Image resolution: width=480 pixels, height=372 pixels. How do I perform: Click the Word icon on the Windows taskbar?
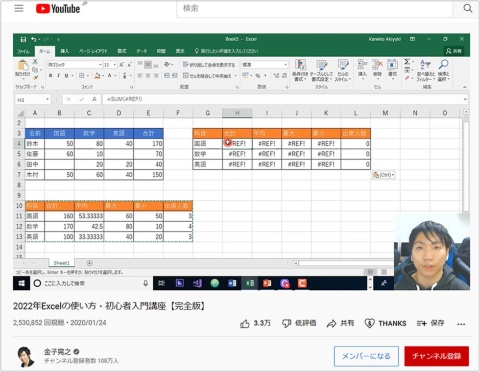coord(232,283)
